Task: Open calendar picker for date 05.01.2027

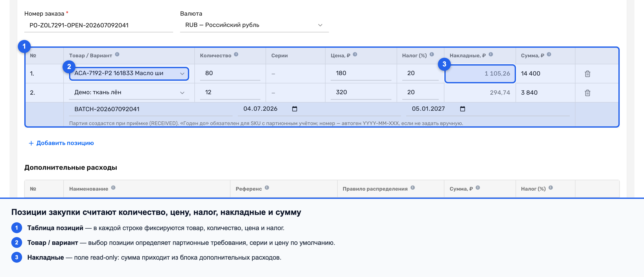Action: click(x=463, y=109)
